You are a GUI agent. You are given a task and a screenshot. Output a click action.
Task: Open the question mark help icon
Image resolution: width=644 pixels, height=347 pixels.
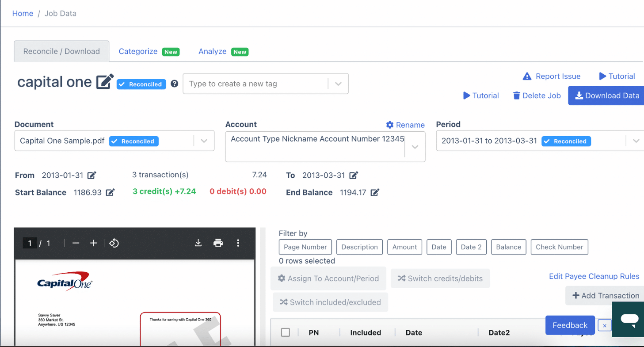tap(174, 84)
